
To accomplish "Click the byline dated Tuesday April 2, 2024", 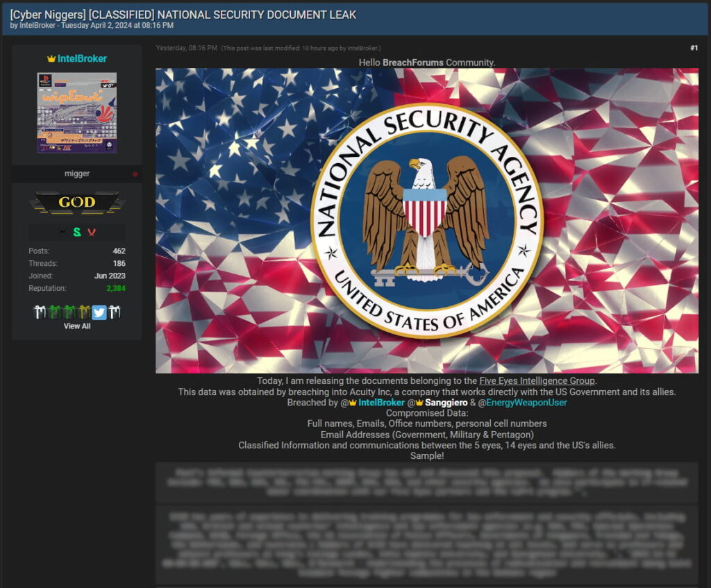I will click(92, 26).
